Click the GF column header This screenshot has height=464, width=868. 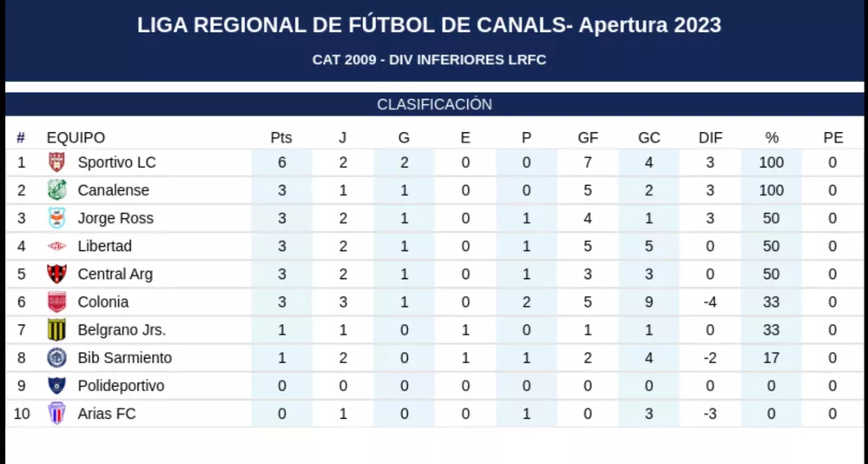coord(588,137)
